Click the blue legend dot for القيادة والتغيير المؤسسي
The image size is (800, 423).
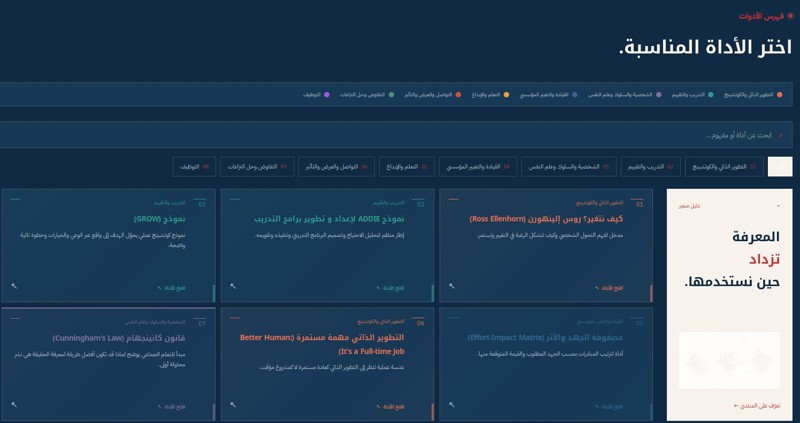point(575,95)
